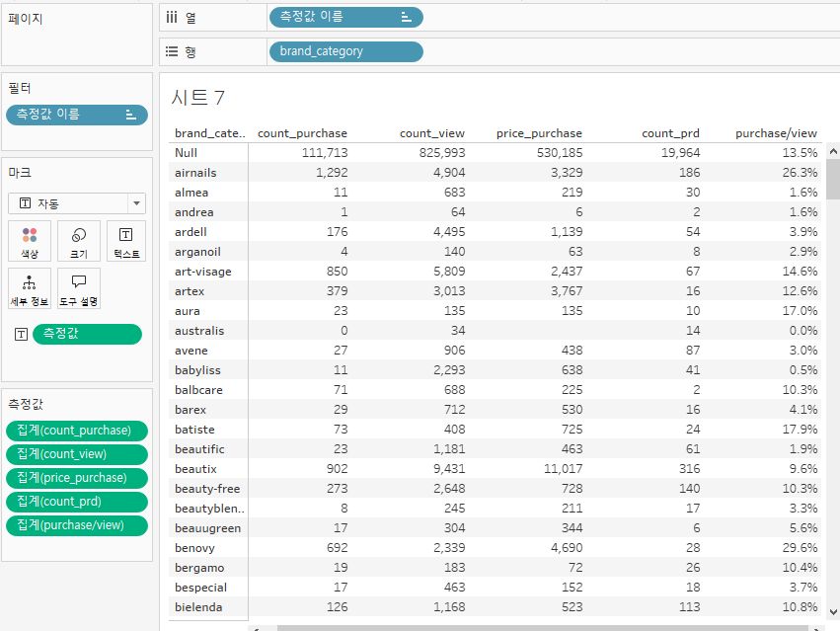The width and height of the screenshot is (840, 631).
Task: Click the sort icon on the filter 측정값 이름 pill
Action: point(130,115)
